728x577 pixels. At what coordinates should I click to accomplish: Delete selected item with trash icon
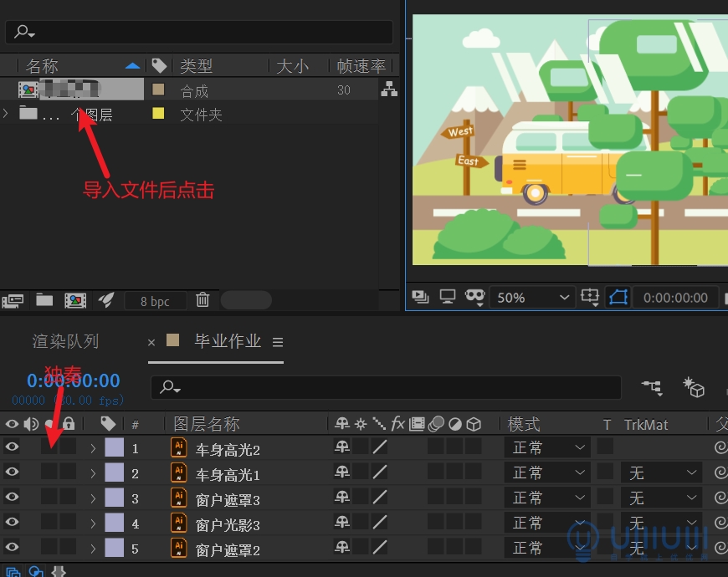(203, 300)
